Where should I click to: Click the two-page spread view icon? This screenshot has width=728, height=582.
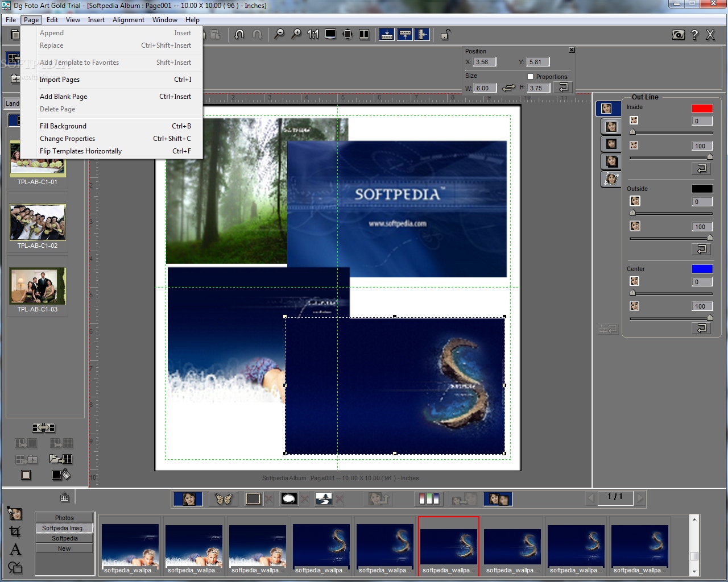365,35
